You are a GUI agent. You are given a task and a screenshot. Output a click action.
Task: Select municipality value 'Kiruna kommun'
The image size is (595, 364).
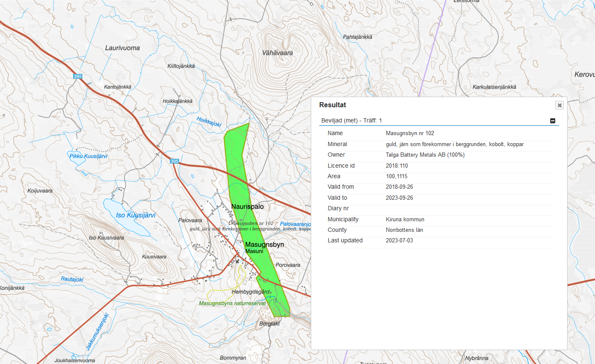click(405, 219)
